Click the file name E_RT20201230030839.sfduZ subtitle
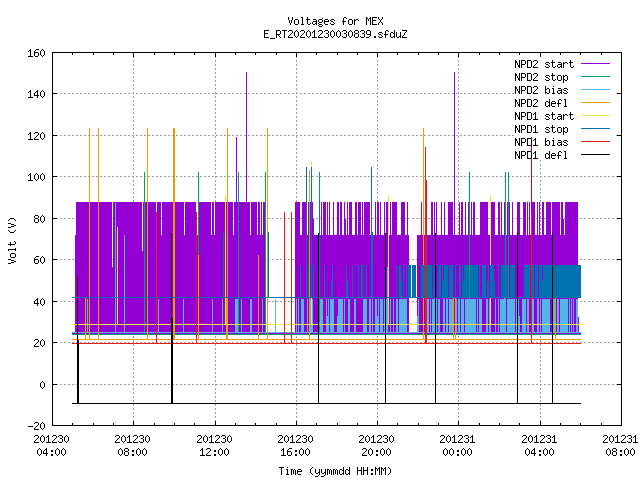This screenshot has height=480, width=640. tap(336, 34)
